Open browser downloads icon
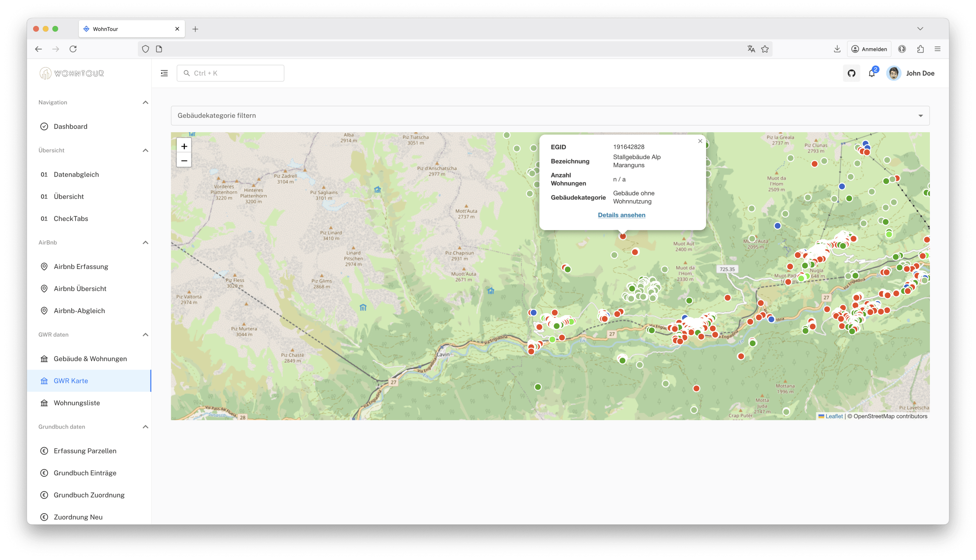 (x=837, y=49)
